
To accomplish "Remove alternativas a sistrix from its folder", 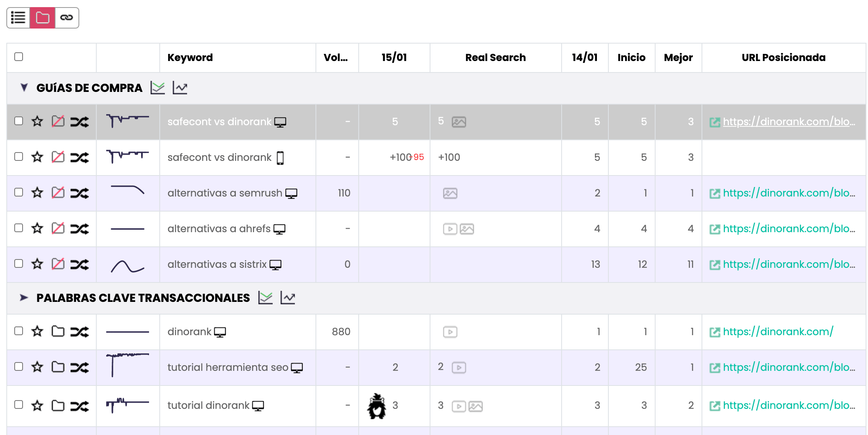I will click(x=58, y=264).
